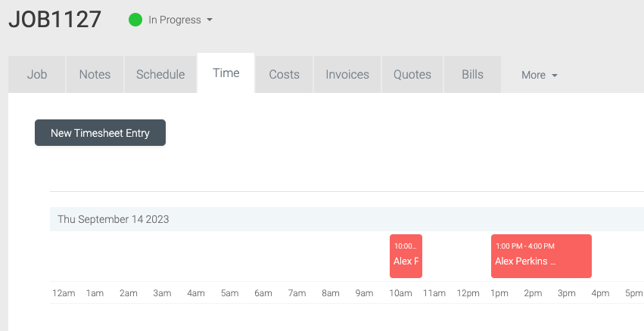Image resolution: width=644 pixels, height=331 pixels.
Task: Click the New Timesheet Entry button
Action: tap(100, 132)
